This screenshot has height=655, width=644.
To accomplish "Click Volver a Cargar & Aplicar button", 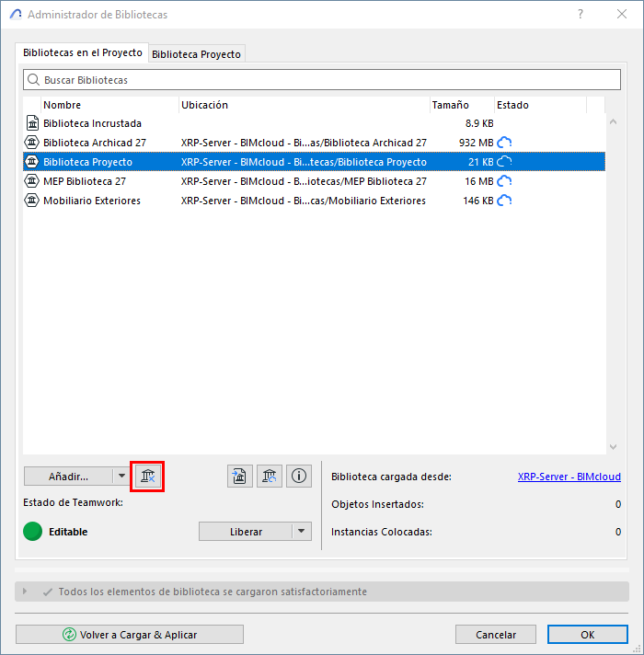I will [130, 635].
